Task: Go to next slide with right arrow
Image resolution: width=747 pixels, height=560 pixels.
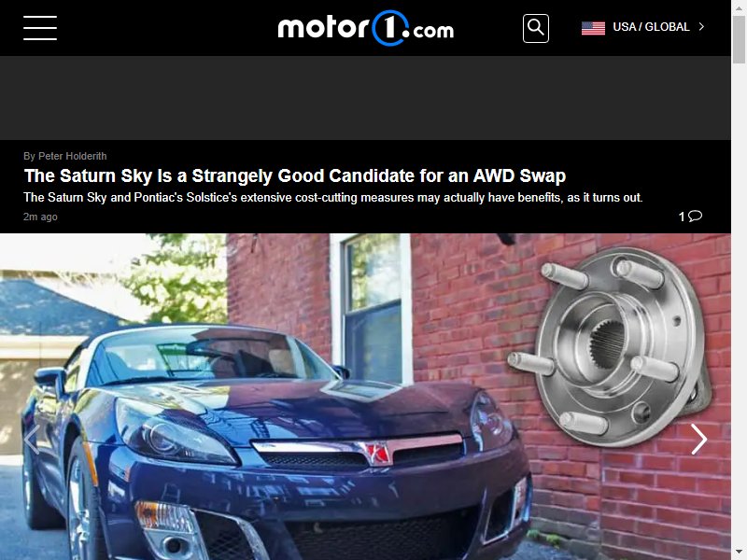Action: pyautogui.click(x=698, y=439)
